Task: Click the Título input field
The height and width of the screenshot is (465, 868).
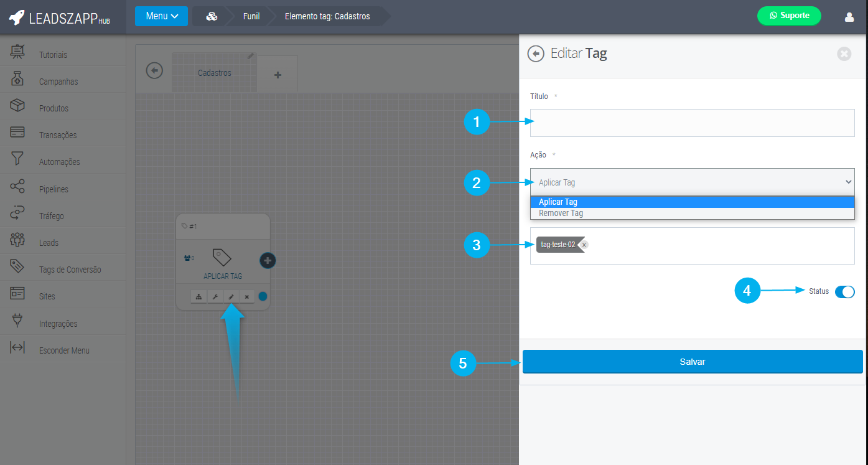Action: coord(692,123)
